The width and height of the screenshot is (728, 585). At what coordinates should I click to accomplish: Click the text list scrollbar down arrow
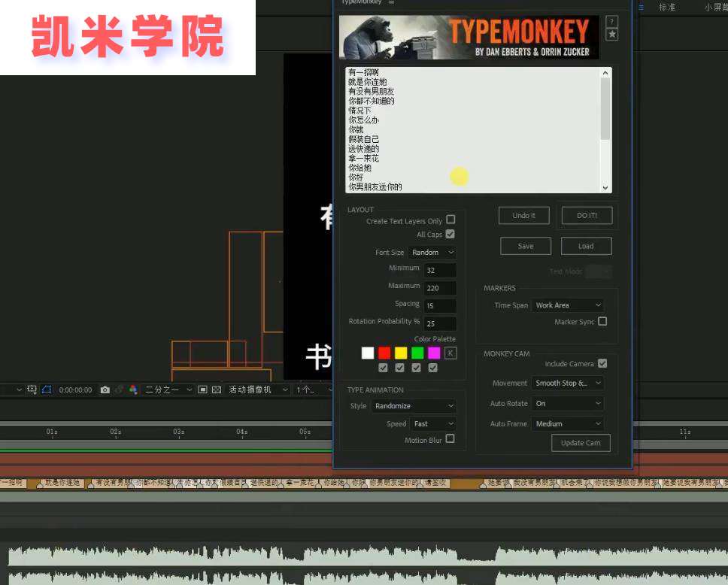pos(605,187)
